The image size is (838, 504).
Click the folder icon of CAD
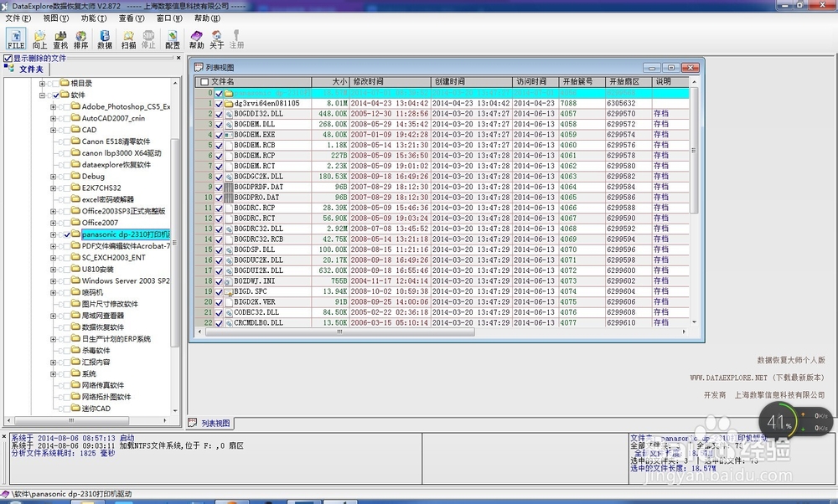pyautogui.click(x=76, y=130)
